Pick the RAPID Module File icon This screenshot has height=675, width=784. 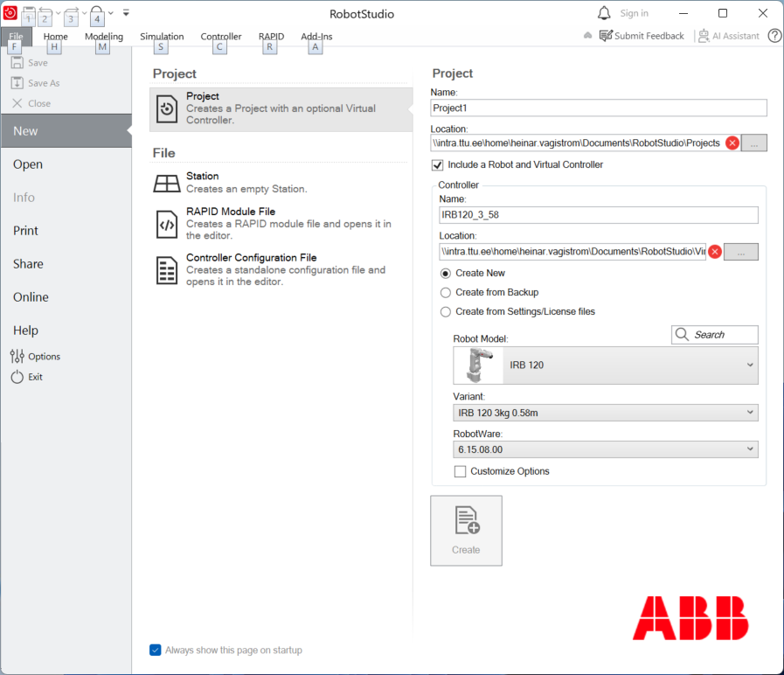tap(167, 224)
